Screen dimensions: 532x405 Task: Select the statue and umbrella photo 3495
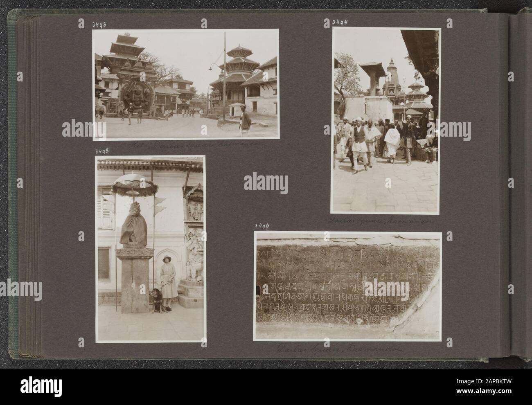click(150, 248)
